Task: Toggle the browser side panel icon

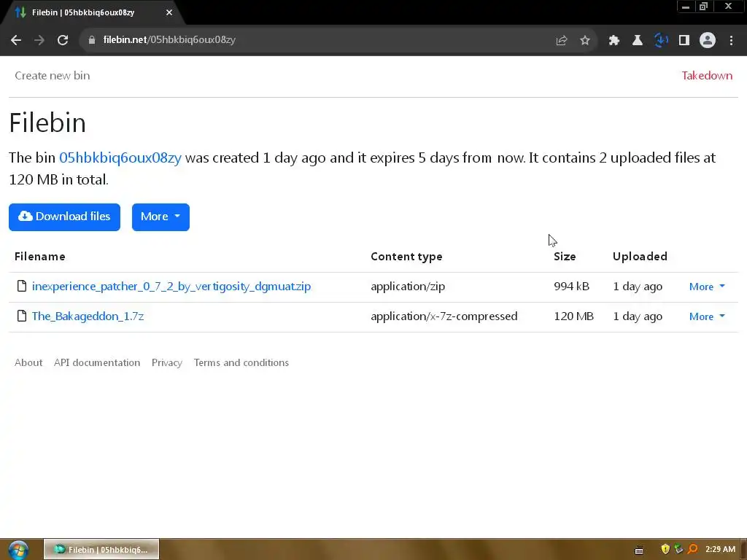Action: point(684,41)
